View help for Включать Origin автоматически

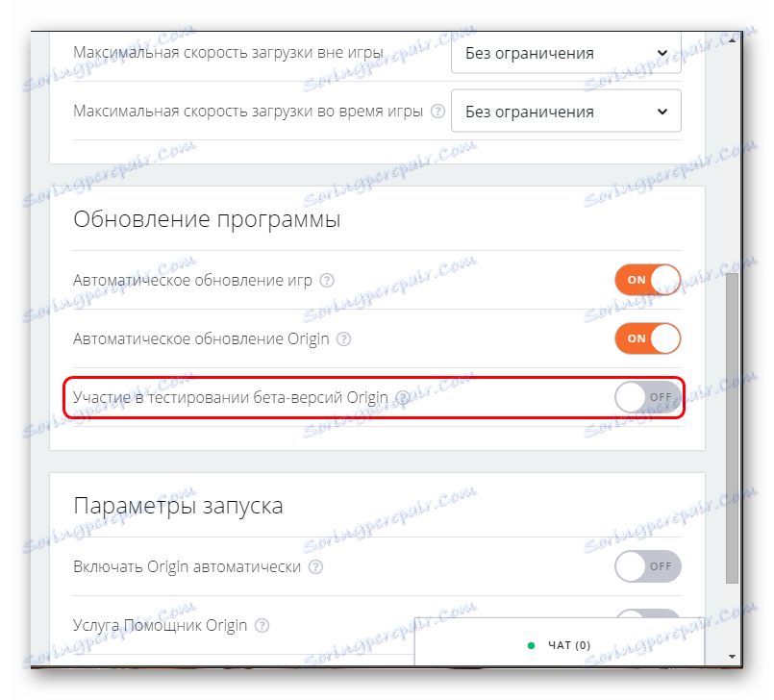(316, 566)
